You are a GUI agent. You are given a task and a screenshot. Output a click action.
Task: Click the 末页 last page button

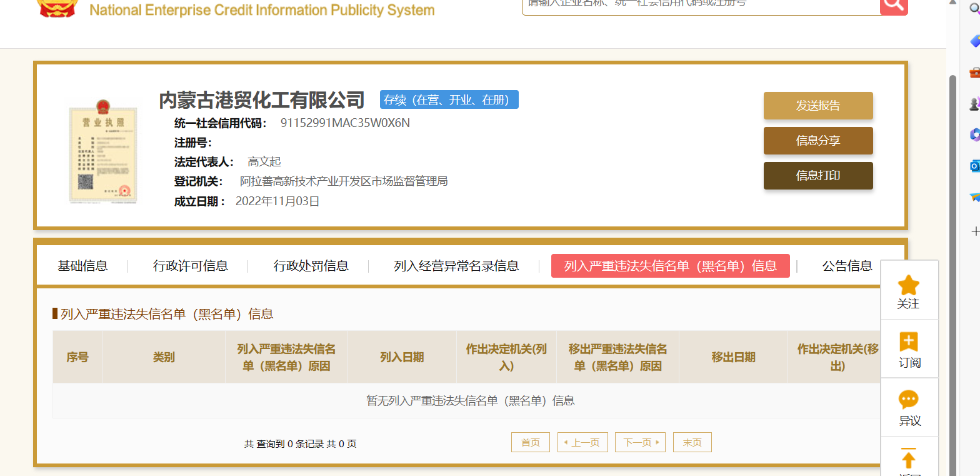coord(692,442)
